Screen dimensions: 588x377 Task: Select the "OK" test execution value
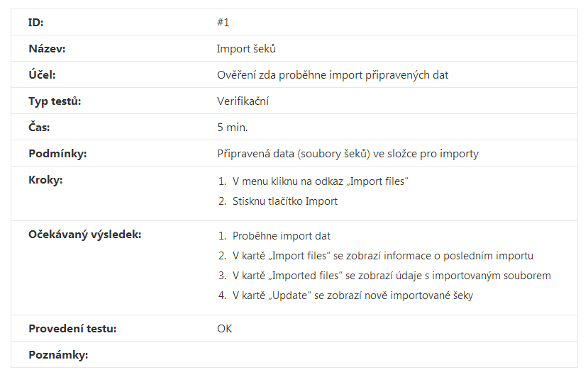pos(224,329)
